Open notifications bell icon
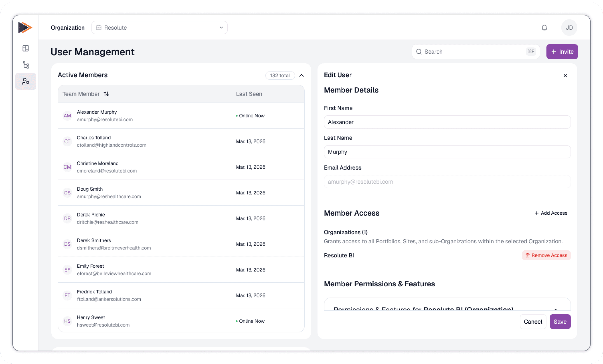603x364 pixels. point(544,28)
